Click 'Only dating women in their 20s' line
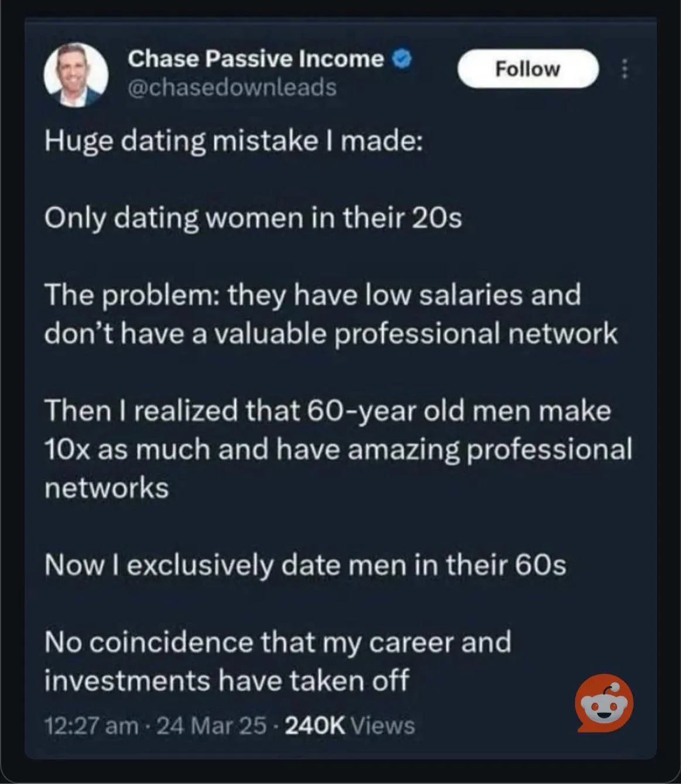Image resolution: width=681 pixels, height=784 pixels. click(x=253, y=218)
